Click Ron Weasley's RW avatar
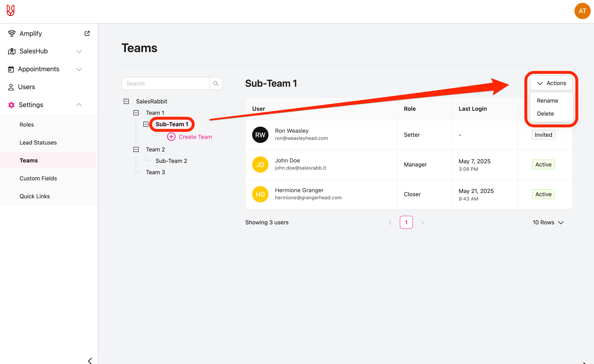 (260, 135)
